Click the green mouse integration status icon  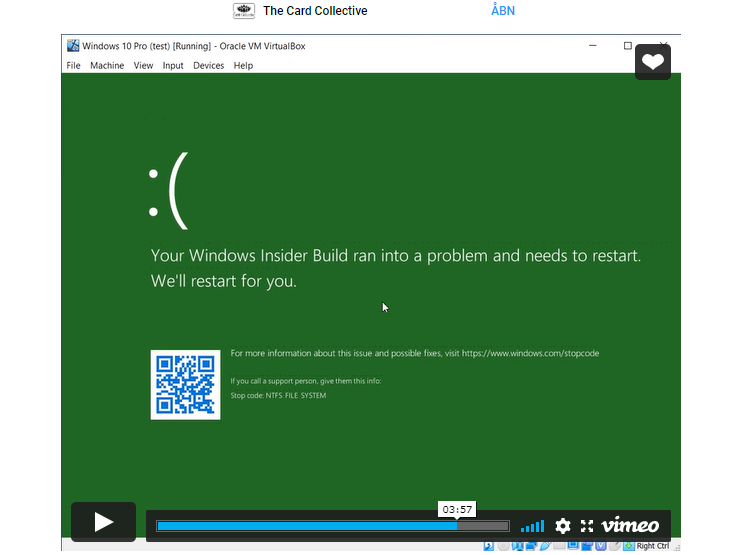pyautogui.click(x=629, y=546)
